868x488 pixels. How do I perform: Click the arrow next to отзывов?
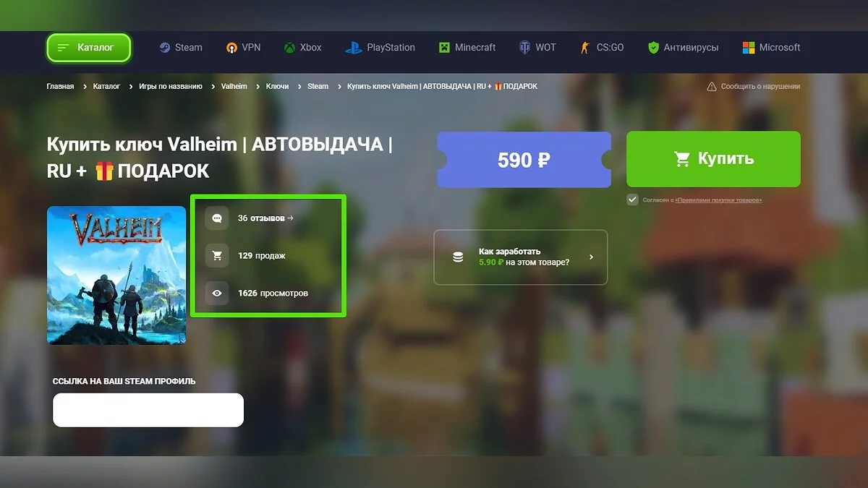click(290, 218)
